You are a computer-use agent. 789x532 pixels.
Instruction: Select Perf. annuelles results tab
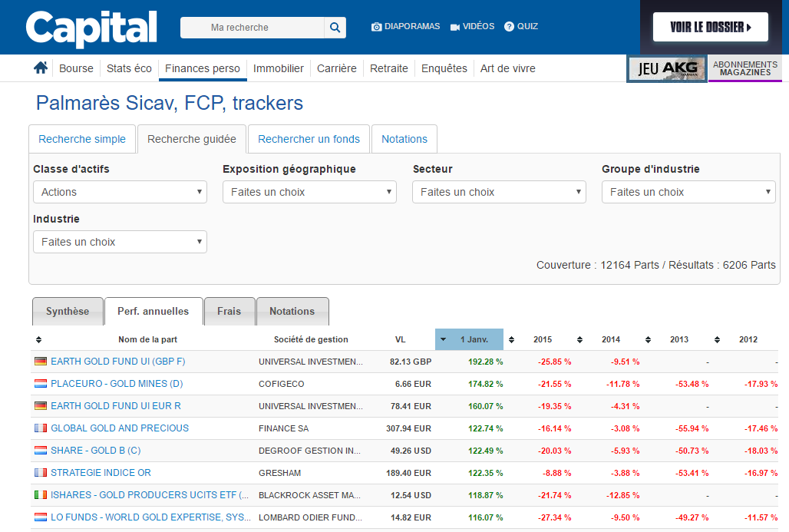tap(154, 311)
